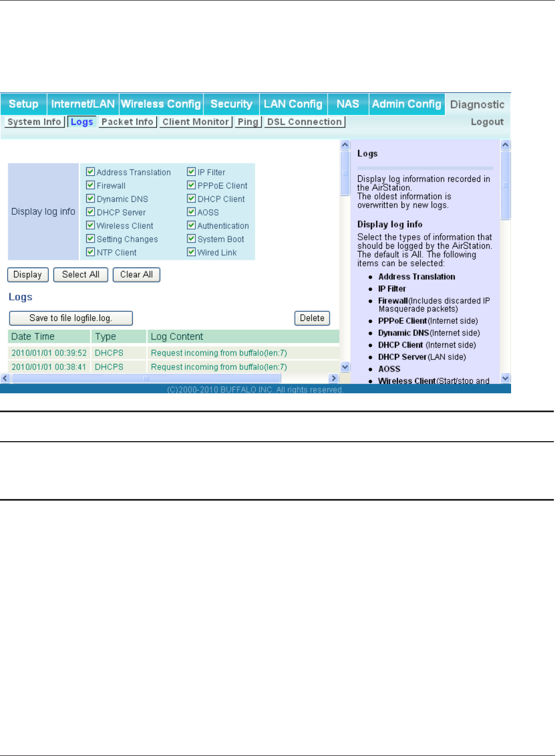Toggle the Setting Changes checkbox
The image size is (555, 756).
[x=91, y=239]
